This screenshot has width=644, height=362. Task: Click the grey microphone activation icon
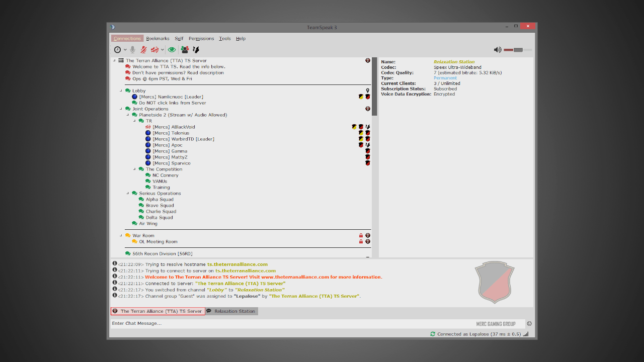point(133,50)
